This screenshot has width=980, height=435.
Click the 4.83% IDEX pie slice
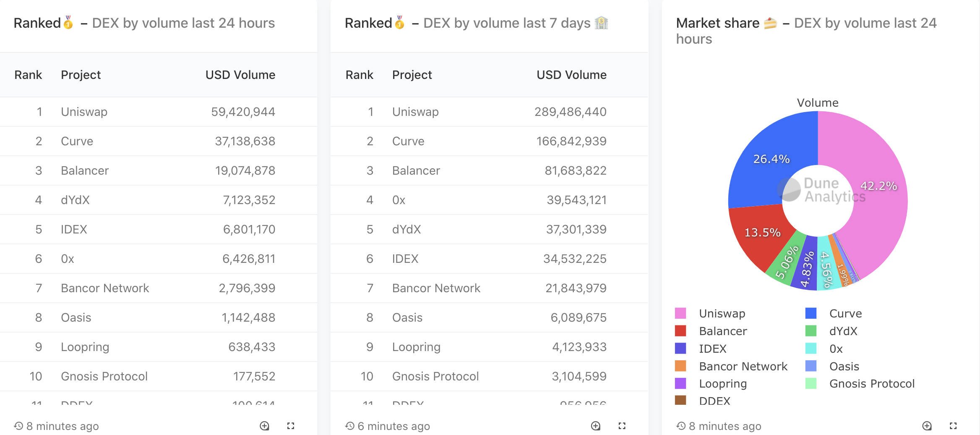click(806, 269)
